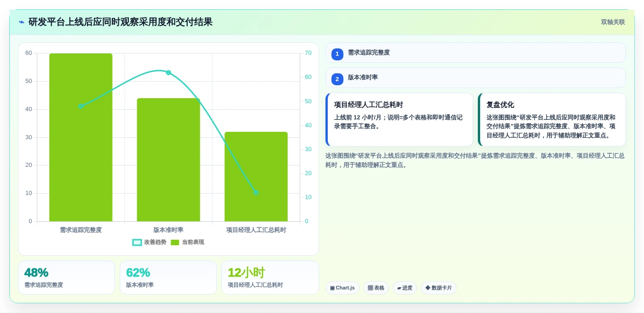The height and width of the screenshot is (313, 644).
Task: Click the trend line point at 48
Action: point(81,106)
